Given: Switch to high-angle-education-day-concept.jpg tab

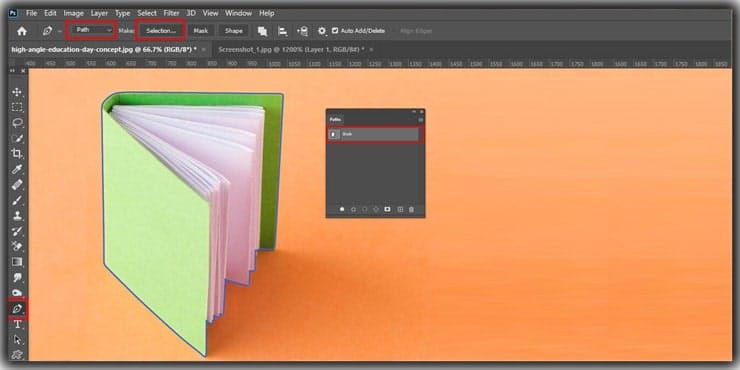Looking at the screenshot, I should pyautogui.click(x=104, y=49).
